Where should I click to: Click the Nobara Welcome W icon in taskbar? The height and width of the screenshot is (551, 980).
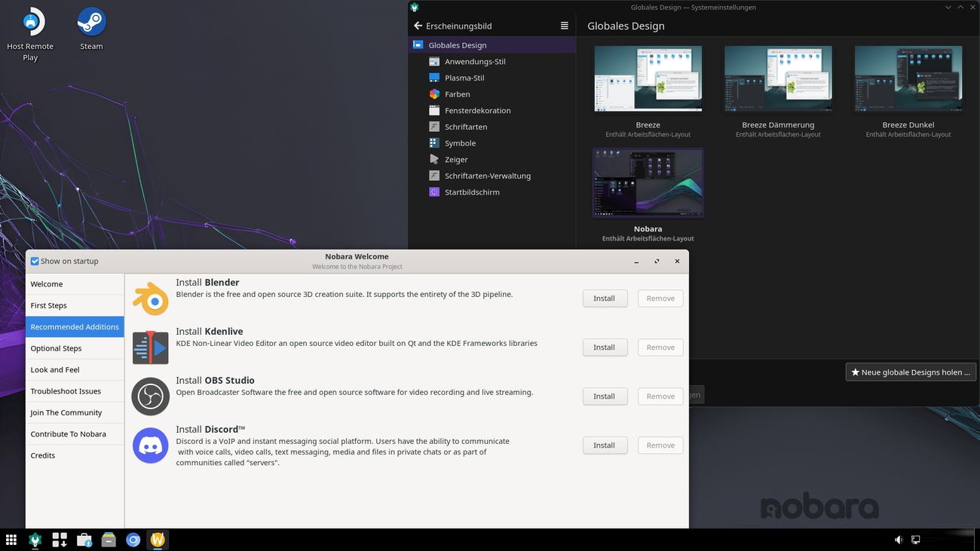click(x=158, y=540)
